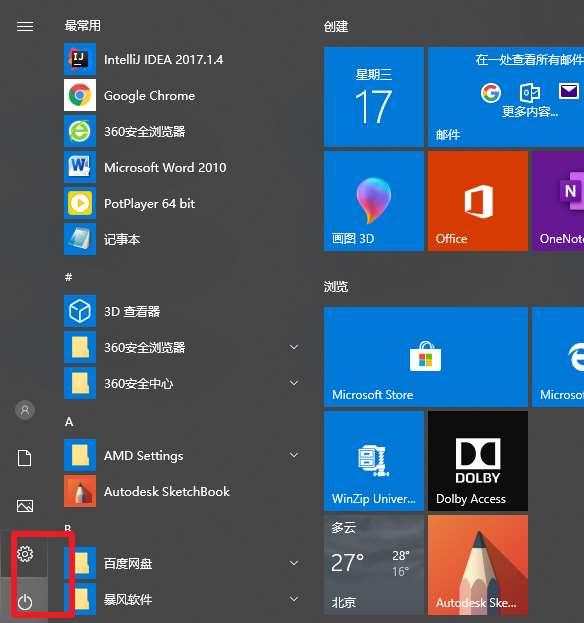Screen dimensions: 584x623
Task: Click the 浏览 group heading
Action: [336, 286]
